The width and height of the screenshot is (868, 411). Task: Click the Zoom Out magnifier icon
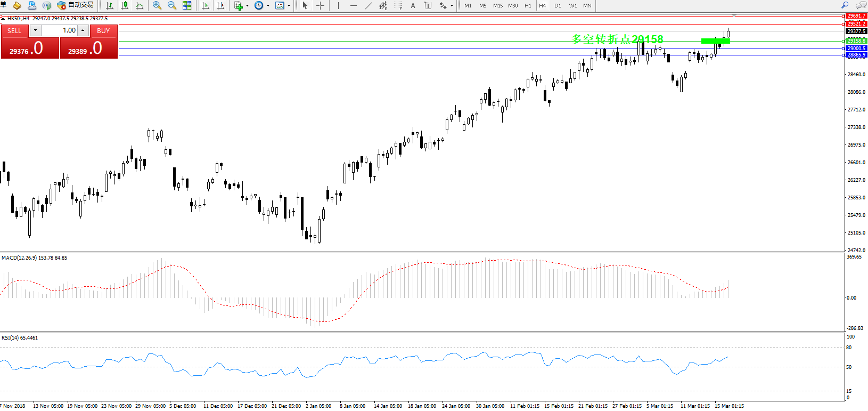(x=171, y=5)
